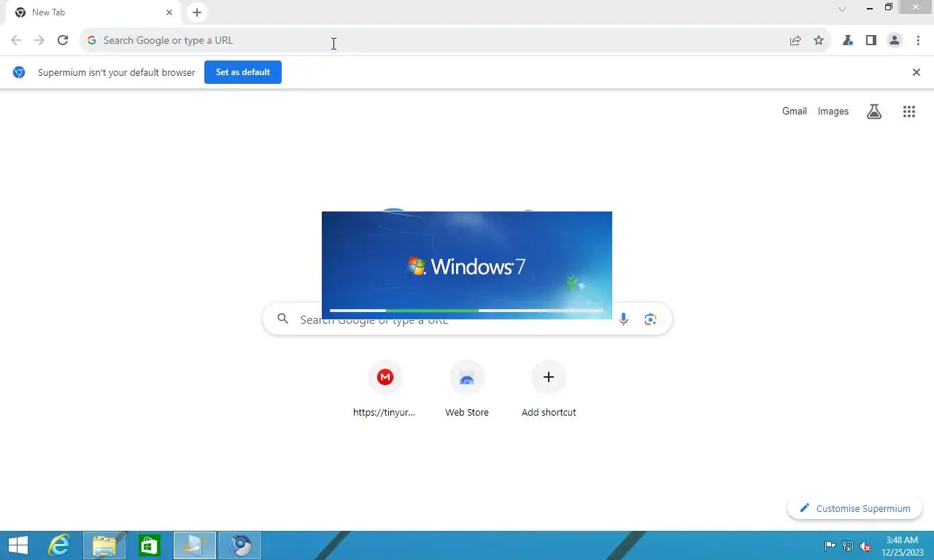Search by image with Lens icon
The width and height of the screenshot is (934, 560).
point(650,319)
